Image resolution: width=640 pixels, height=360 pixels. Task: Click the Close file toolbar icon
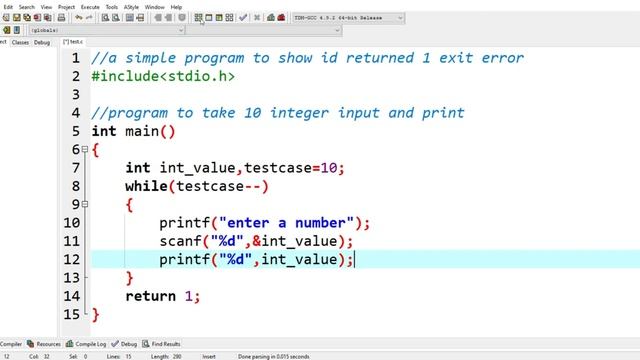(37, 18)
